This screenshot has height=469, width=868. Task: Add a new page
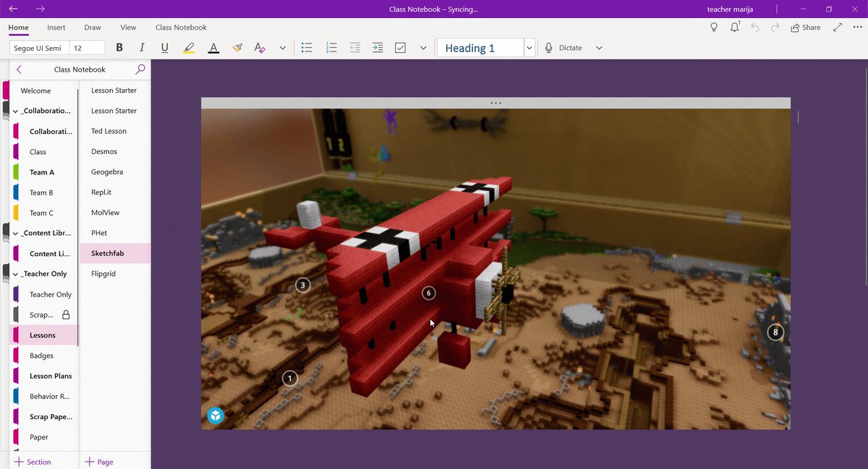click(99, 462)
